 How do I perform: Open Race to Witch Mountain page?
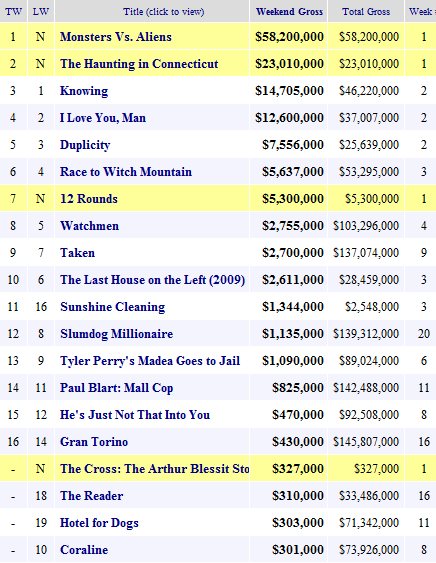coord(126,172)
